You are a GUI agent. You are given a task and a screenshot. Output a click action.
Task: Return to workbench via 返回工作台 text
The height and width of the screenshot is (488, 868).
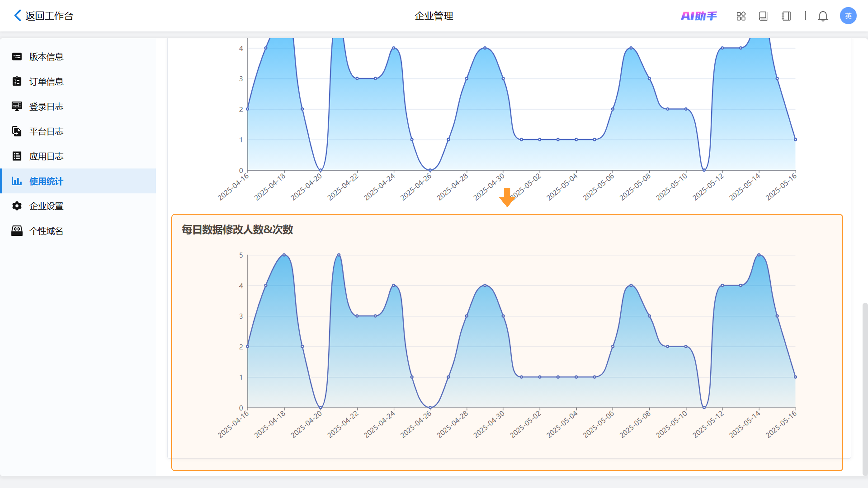(x=49, y=16)
